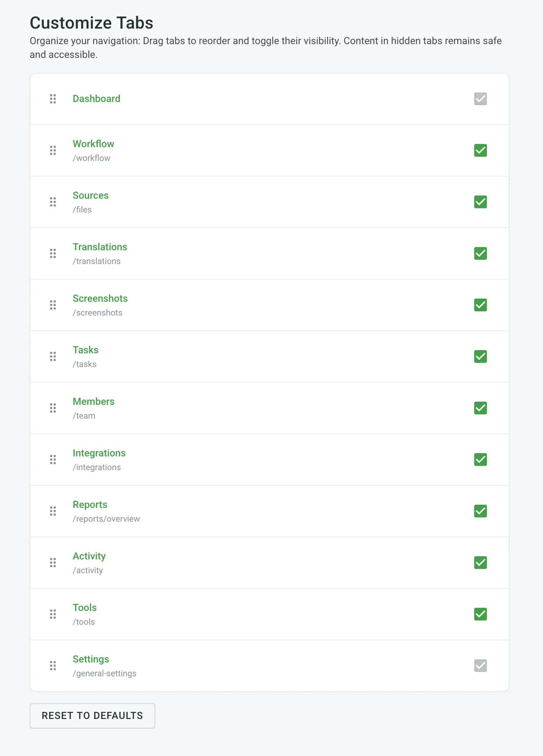
Task: Grab the Screenshots drag handle
Action: click(53, 305)
